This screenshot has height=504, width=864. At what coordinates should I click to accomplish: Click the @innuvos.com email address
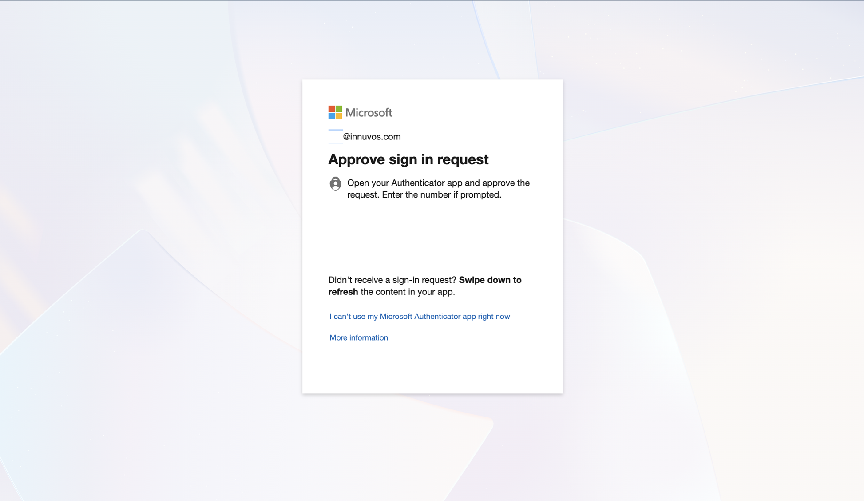click(x=372, y=137)
